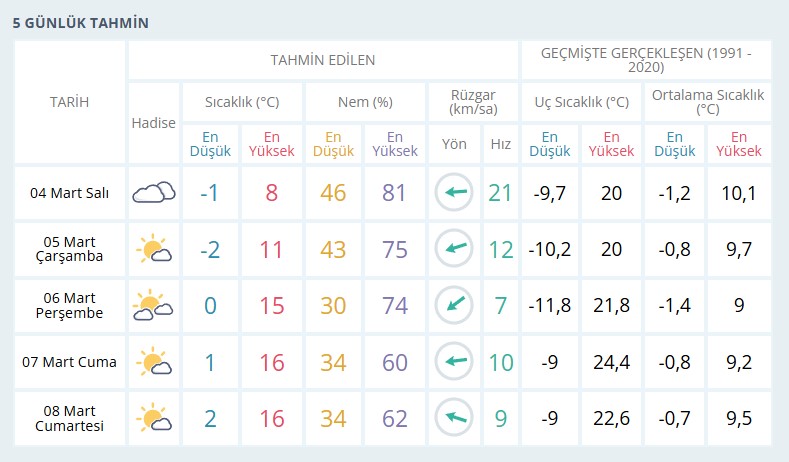Click the Rüzgar (km/sa) column header
789x462 pixels.
click(x=473, y=102)
